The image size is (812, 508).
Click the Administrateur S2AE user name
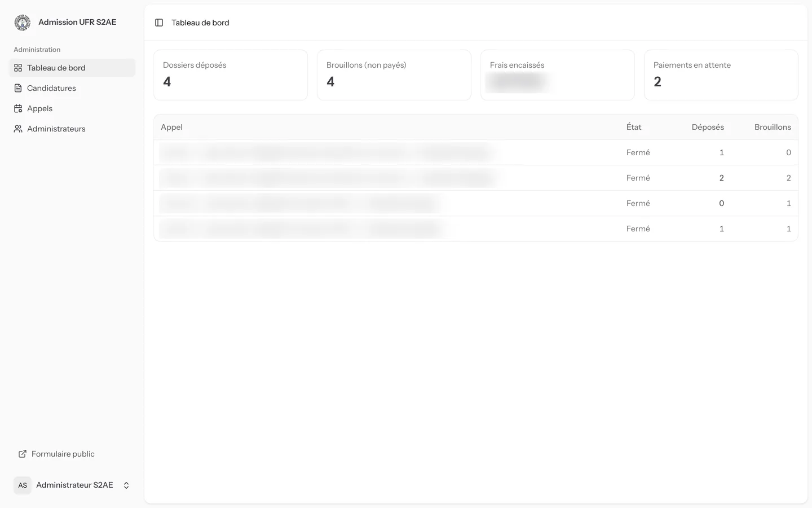tap(74, 485)
